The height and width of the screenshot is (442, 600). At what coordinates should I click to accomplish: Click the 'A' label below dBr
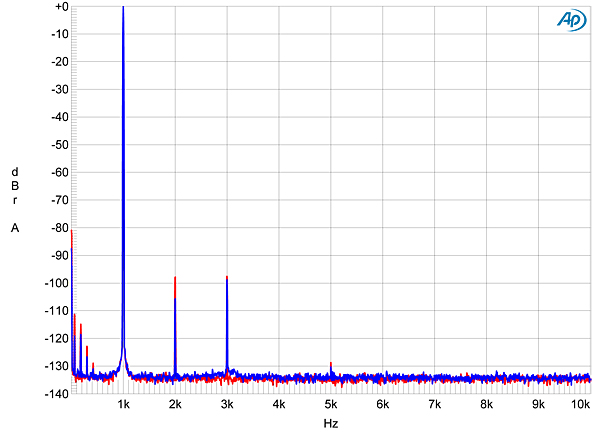pyautogui.click(x=15, y=228)
